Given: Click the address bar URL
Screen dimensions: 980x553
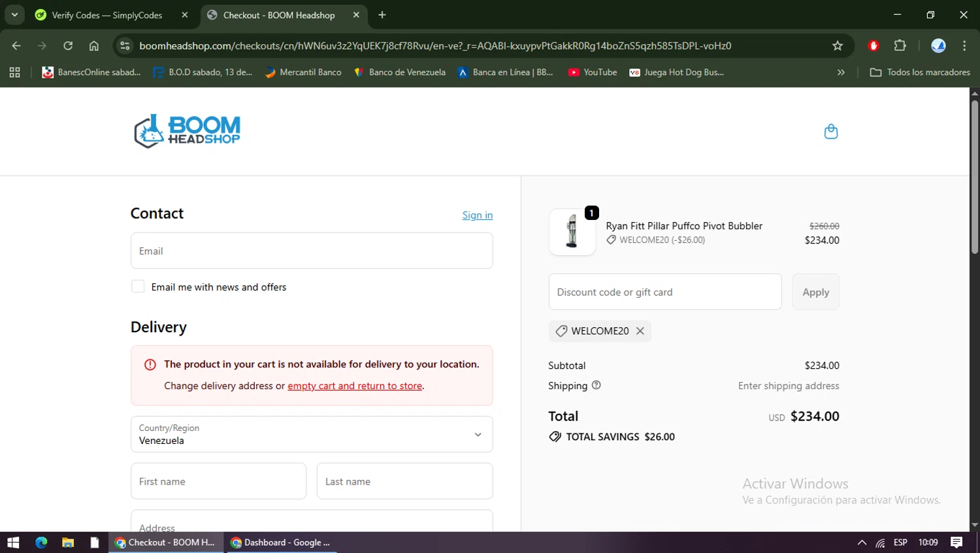Looking at the screenshot, I should [435, 46].
